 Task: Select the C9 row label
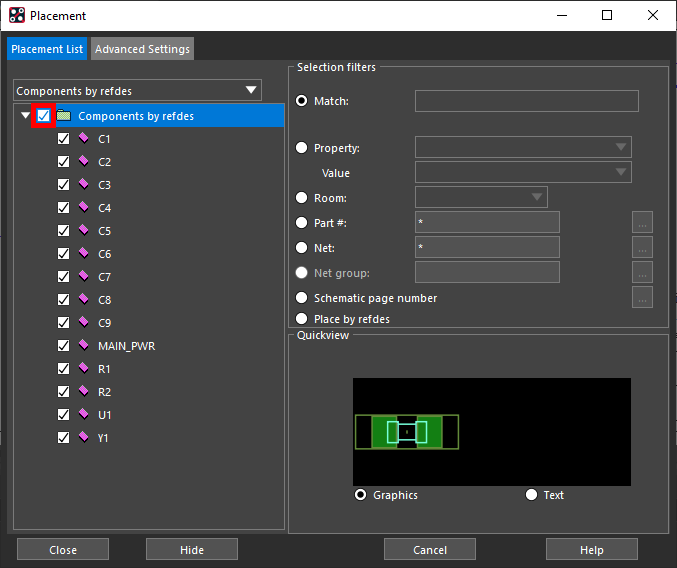pyautogui.click(x=104, y=323)
